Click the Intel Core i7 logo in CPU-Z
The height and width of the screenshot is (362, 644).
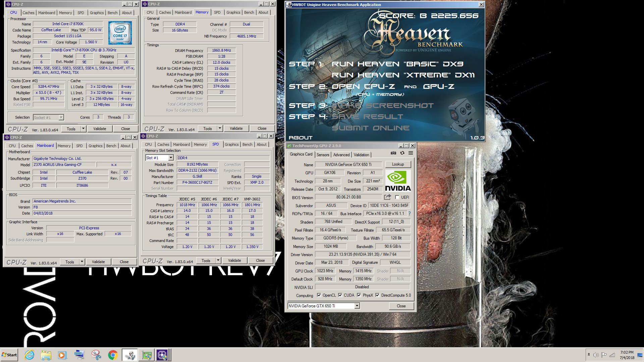pos(120,33)
